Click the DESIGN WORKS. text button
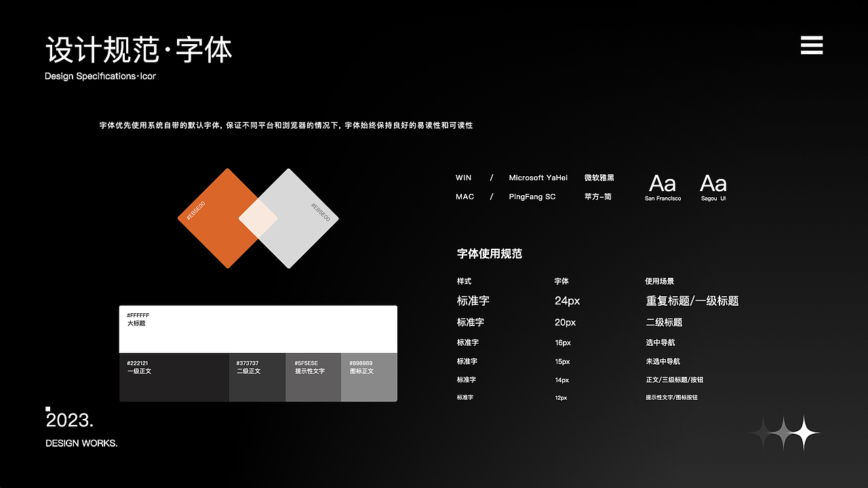This screenshot has width=868, height=488. (81, 443)
